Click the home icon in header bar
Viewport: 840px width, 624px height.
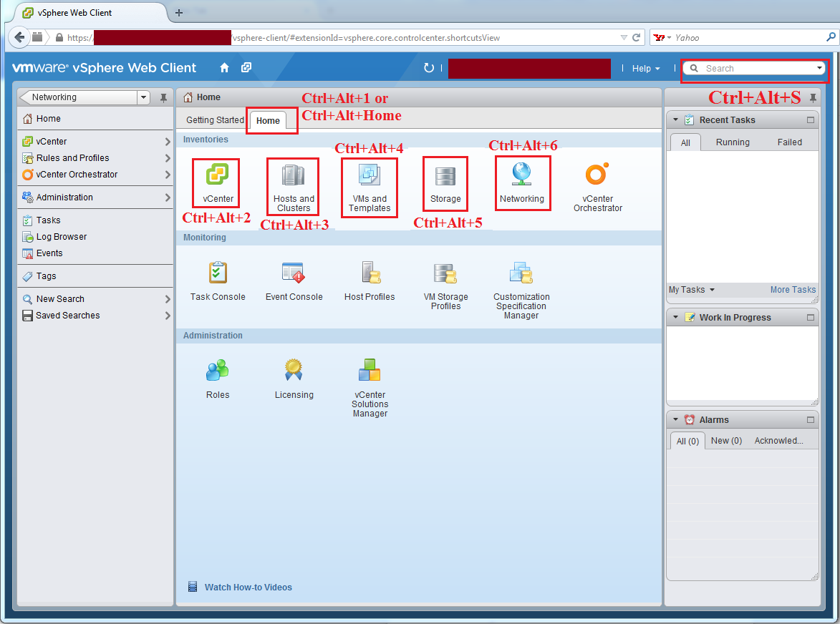pyautogui.click(x=224, y=67)
